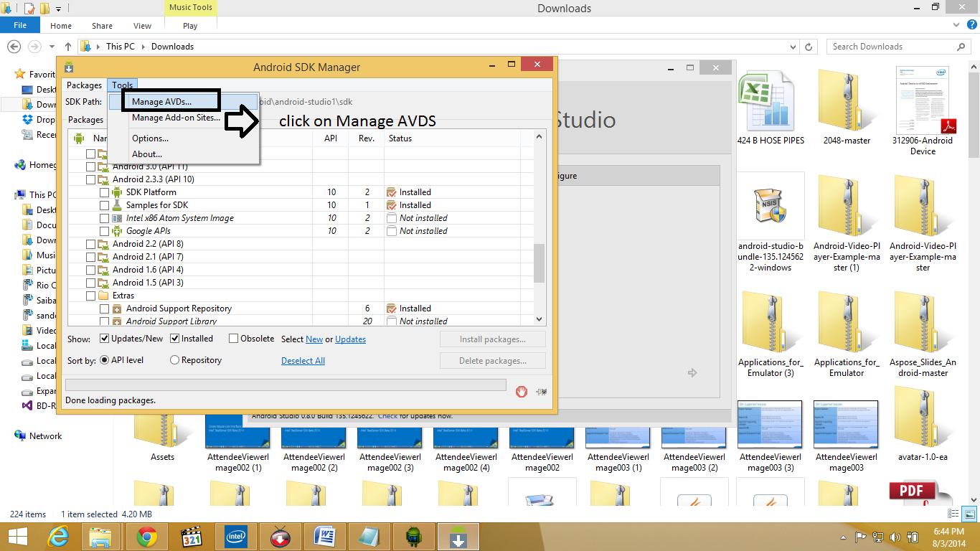Screen dimensions: 980x551
Task: Switch to details view in the status bar
Action: [x=955, y=514]
